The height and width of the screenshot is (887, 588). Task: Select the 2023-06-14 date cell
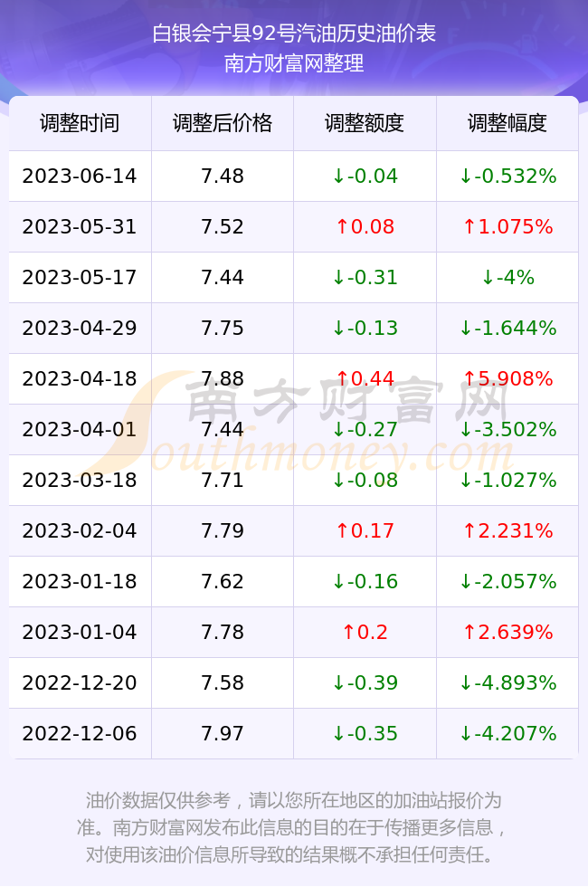pyautogui.click(x=80, y=176)
